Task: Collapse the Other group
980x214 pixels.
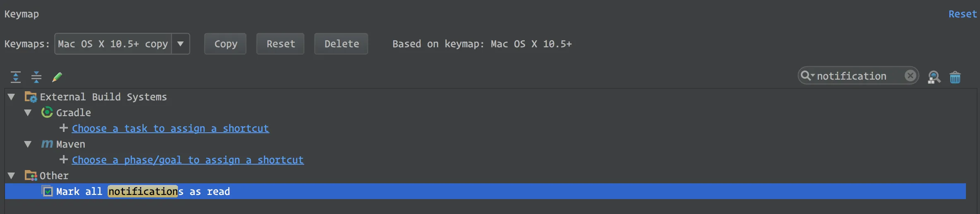Action: [x=12, y=175]
